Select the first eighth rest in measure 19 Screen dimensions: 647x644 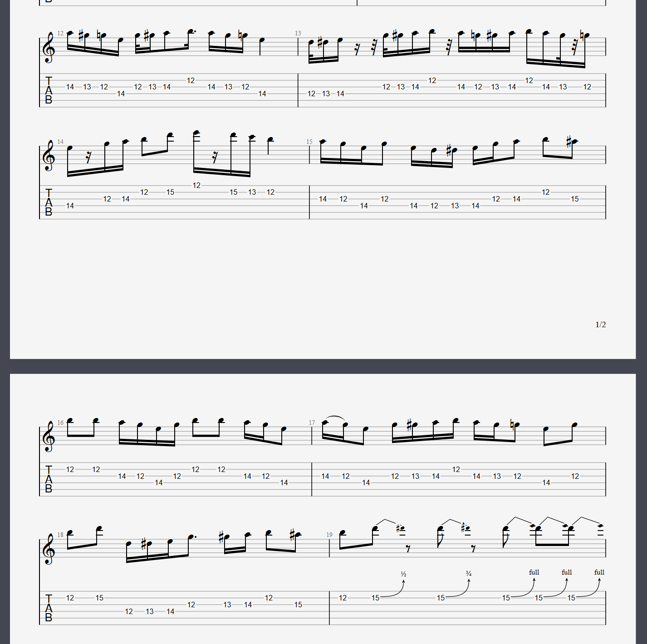coord(408,549)
